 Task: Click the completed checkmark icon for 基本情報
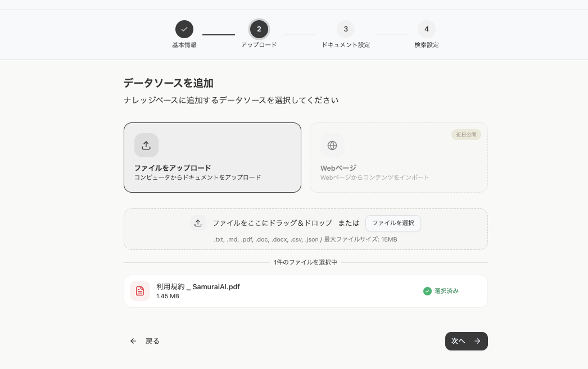(x=184, y=29)
